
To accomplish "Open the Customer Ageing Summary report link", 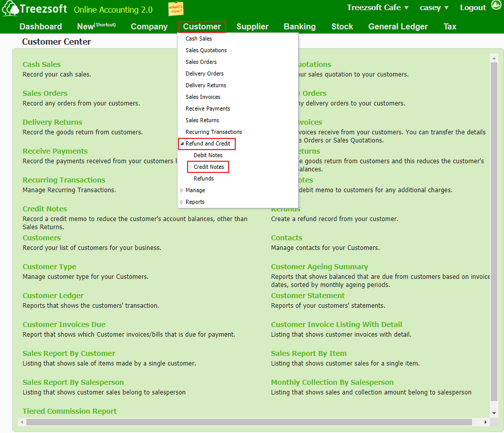I will click(319, 267).
